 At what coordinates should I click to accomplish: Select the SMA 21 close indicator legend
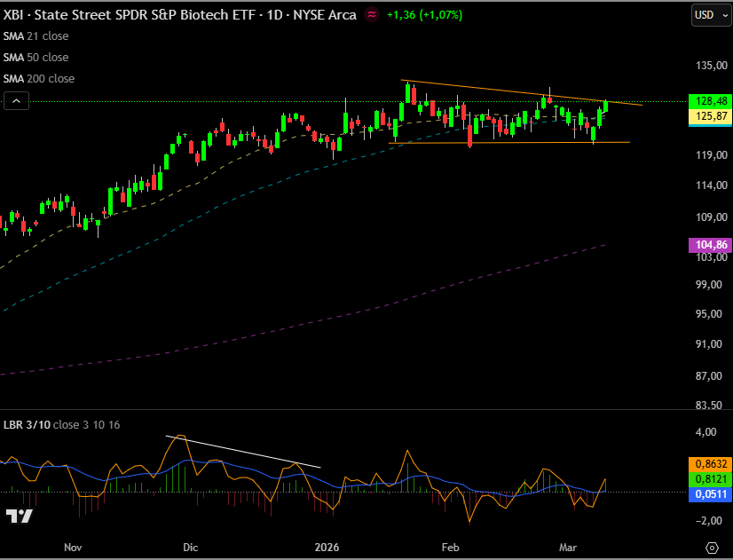point(35,36)
